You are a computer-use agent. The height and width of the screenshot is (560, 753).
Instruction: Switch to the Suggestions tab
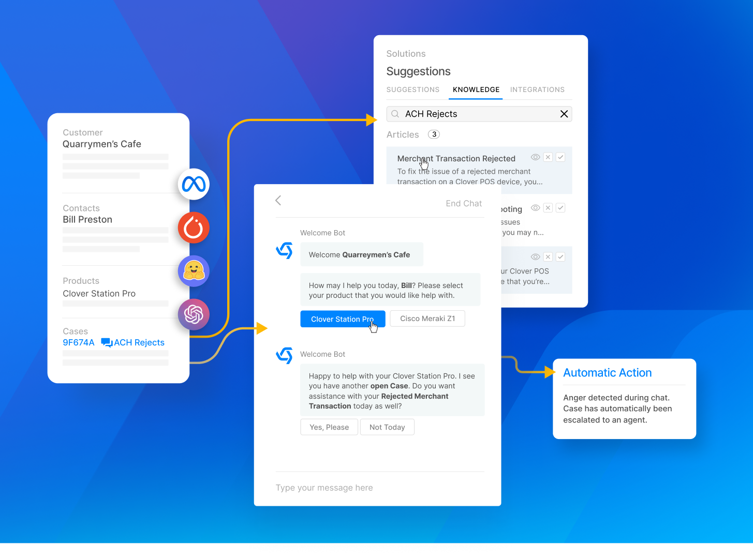413,89
